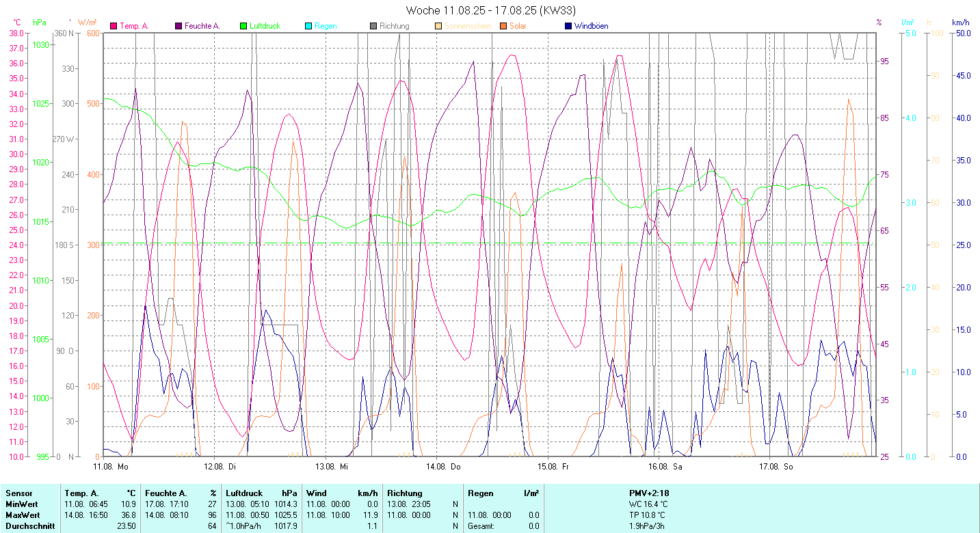Select the 11.08. Mo date marker

click(x=111, y=467)
